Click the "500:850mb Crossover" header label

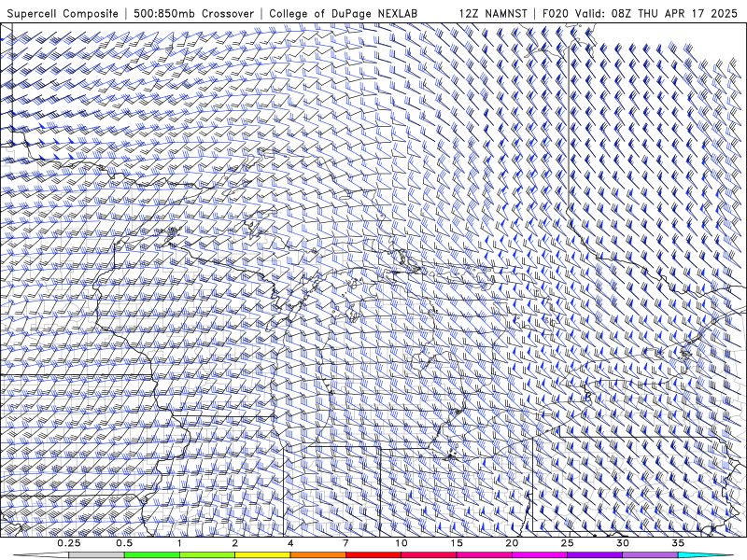click(x=193, y=13)
